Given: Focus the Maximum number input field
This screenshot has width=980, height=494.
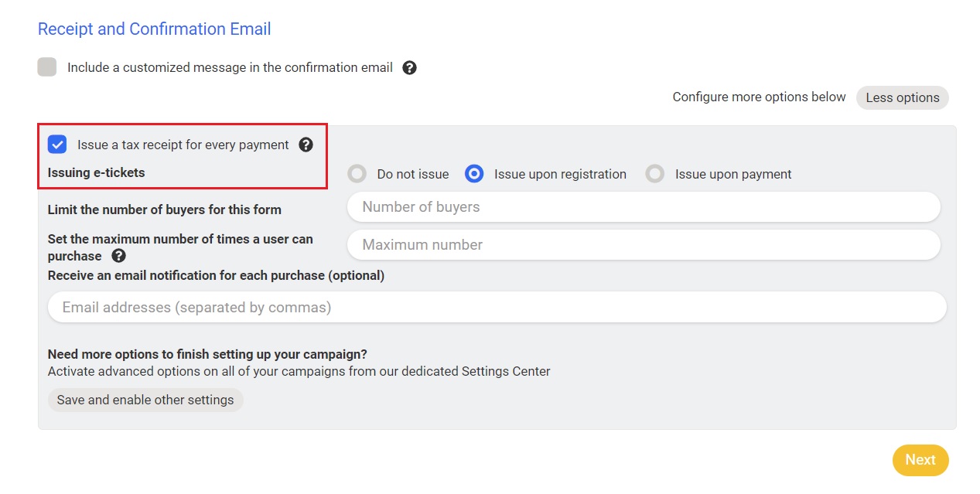Looking at the screenshot, I should pos(643,245).
